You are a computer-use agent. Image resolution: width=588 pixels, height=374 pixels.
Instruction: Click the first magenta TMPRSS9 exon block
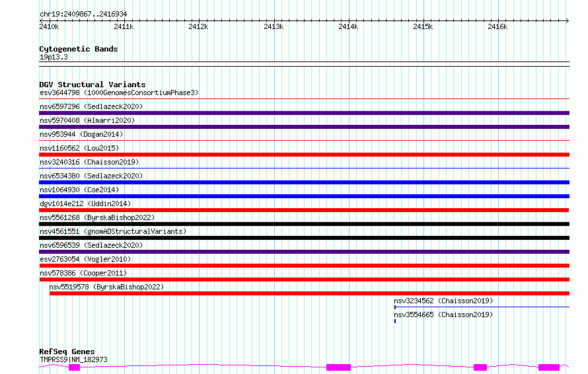74,367
